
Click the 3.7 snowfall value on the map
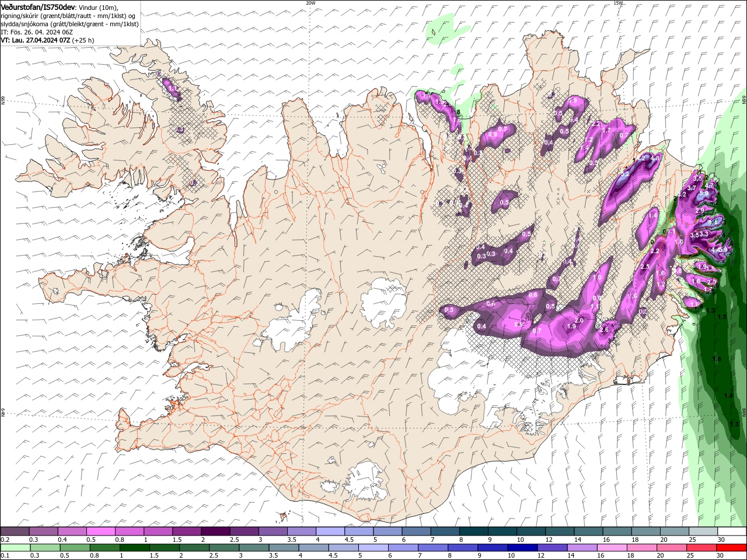pos(692,188)
